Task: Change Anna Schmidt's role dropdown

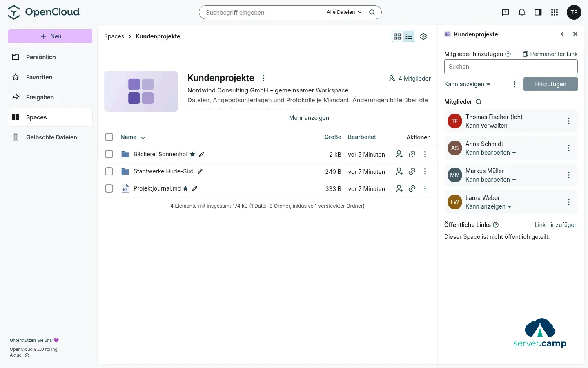Action: coord(491,153)
